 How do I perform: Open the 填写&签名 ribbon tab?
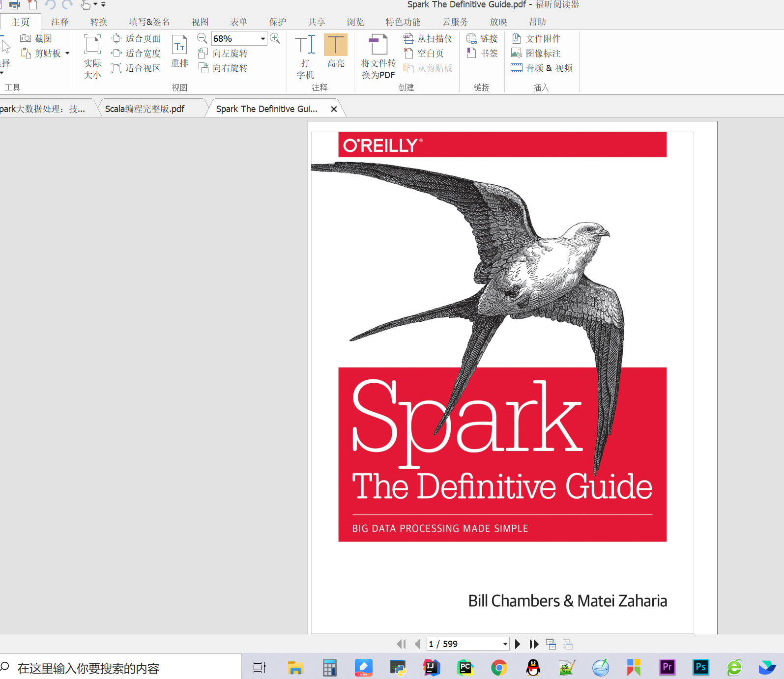pos(149,22)
